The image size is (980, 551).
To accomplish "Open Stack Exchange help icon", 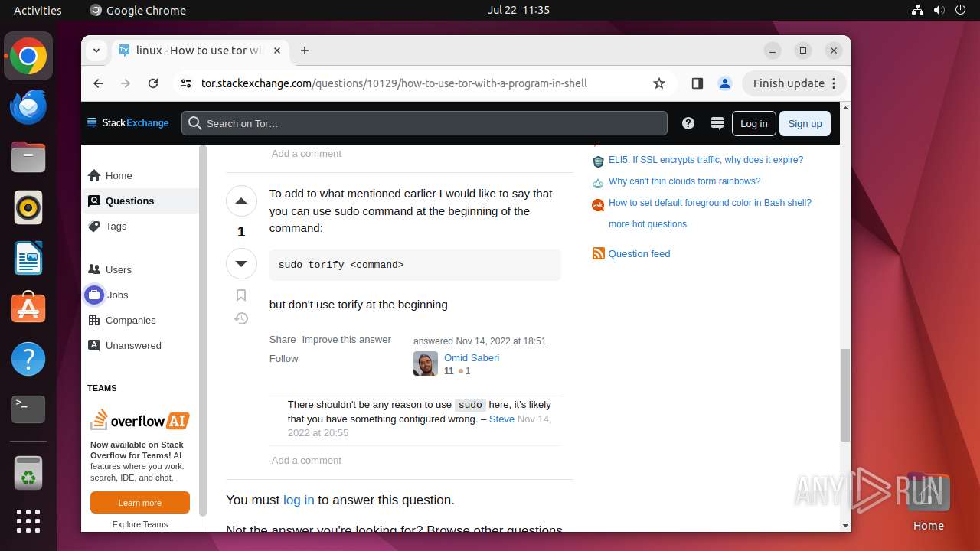I will [x=688, y=123].
